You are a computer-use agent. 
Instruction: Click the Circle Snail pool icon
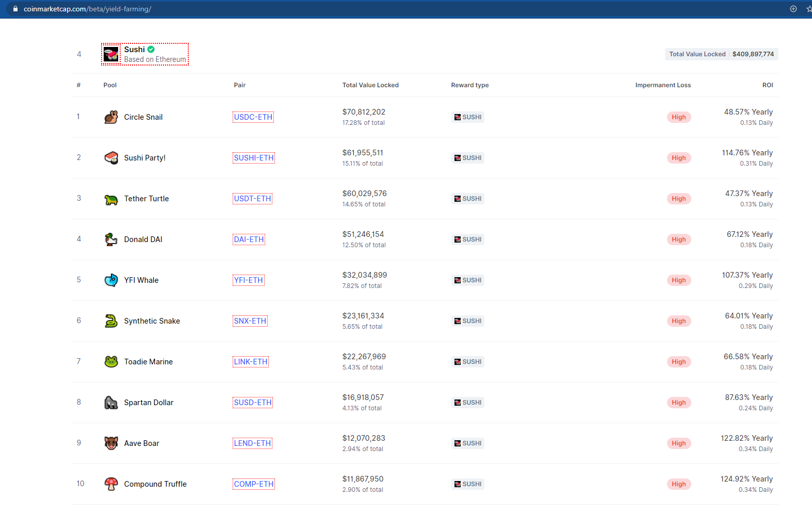tap(111, 117)
